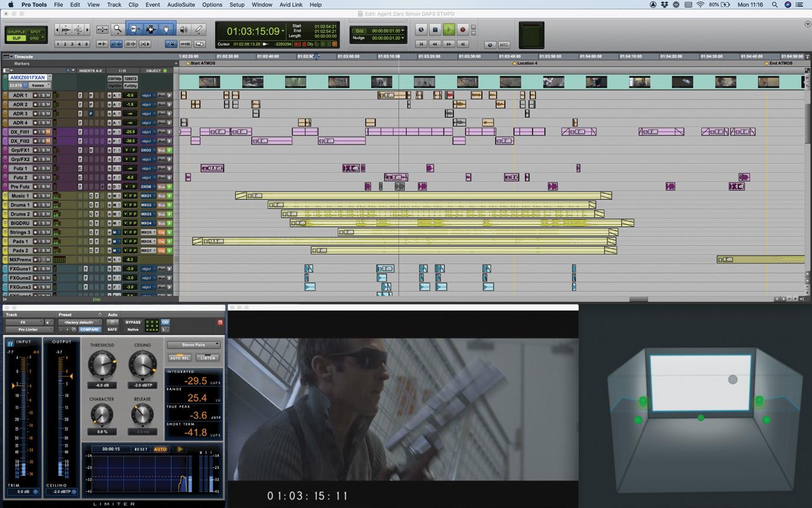Screen dimensions: 812x508
Task: Adjust the THRESHOLD knob
Action: (102, 365)
